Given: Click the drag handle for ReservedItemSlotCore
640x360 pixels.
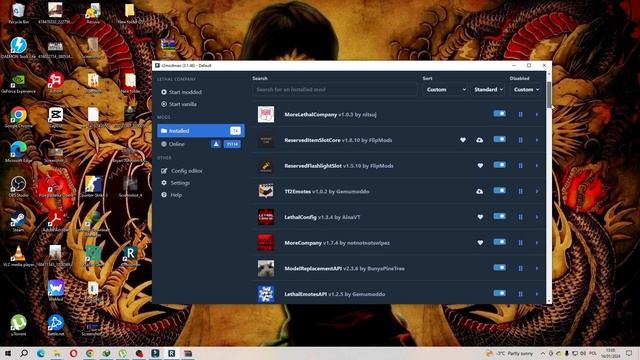Looking at the screenshot, I should 520,140.
